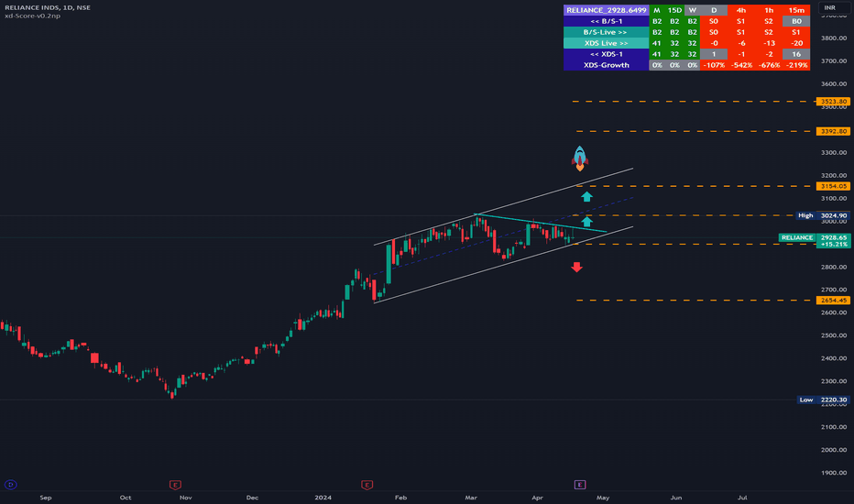Click the -20 cell in XDS Live row

[796, 43]
